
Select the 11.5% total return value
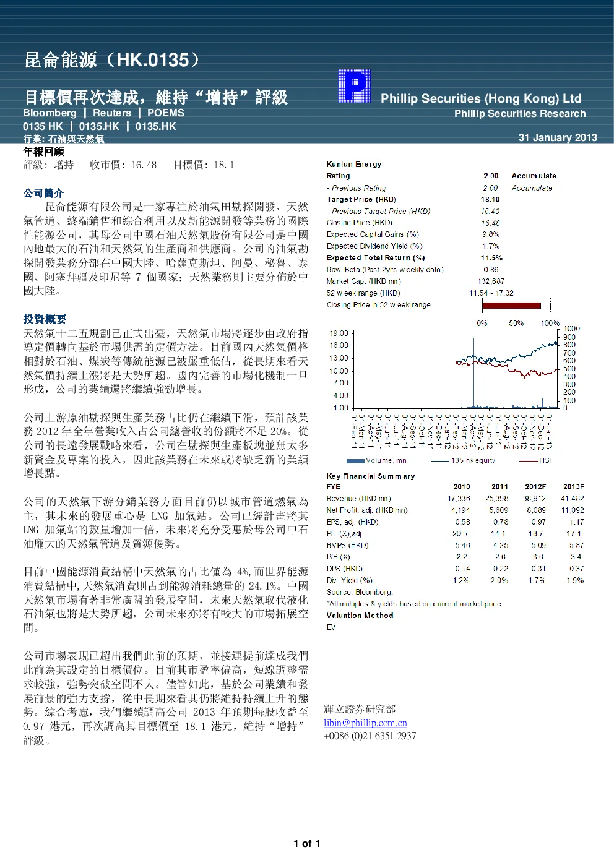click(x=491, y=258)
